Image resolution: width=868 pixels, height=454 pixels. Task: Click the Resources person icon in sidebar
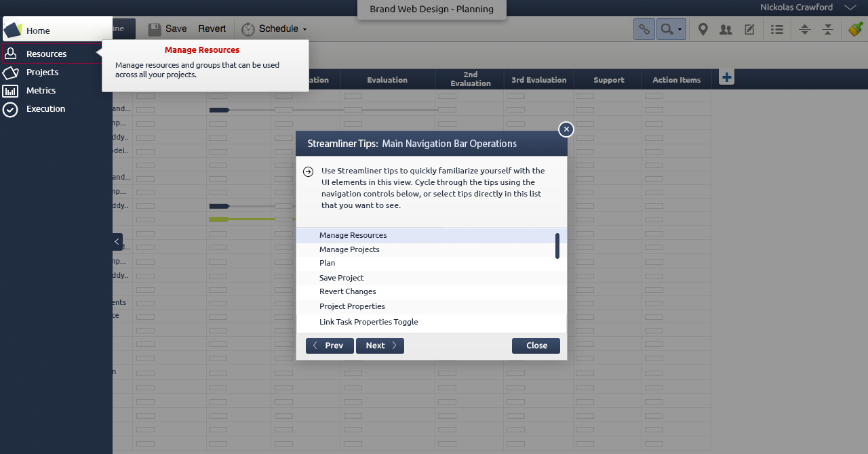(10, 54)
